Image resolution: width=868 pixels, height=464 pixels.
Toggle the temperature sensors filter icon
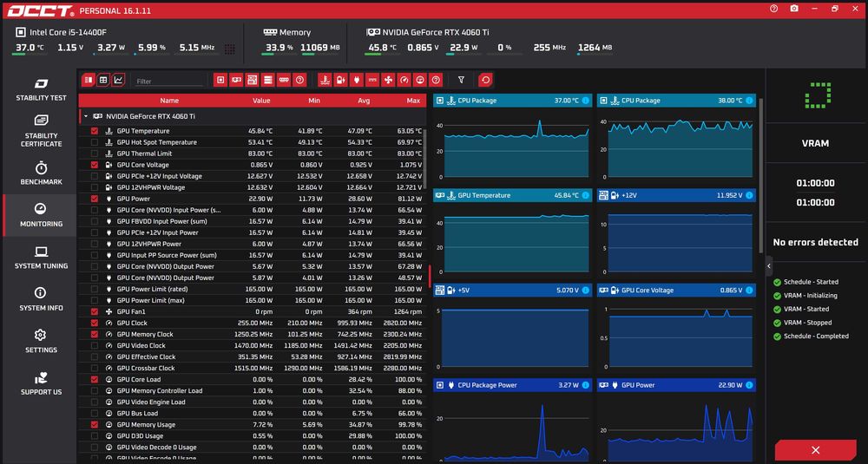[x=325, y=80]
